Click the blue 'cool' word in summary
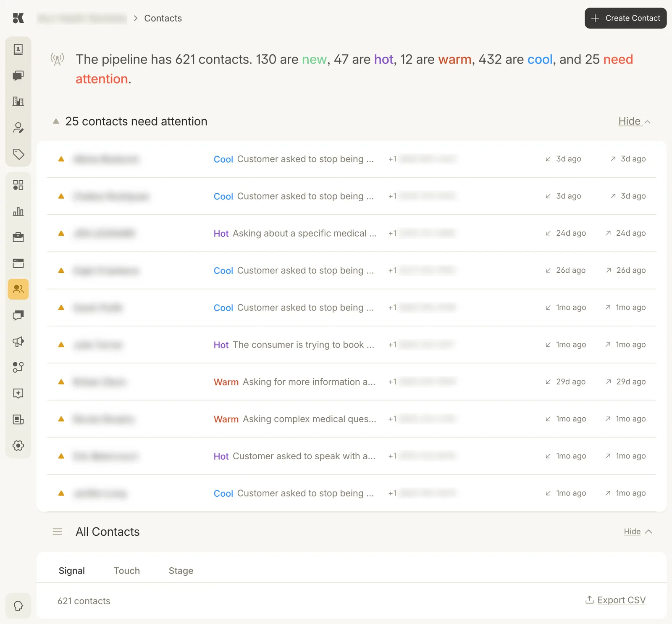 coord(540,59)
